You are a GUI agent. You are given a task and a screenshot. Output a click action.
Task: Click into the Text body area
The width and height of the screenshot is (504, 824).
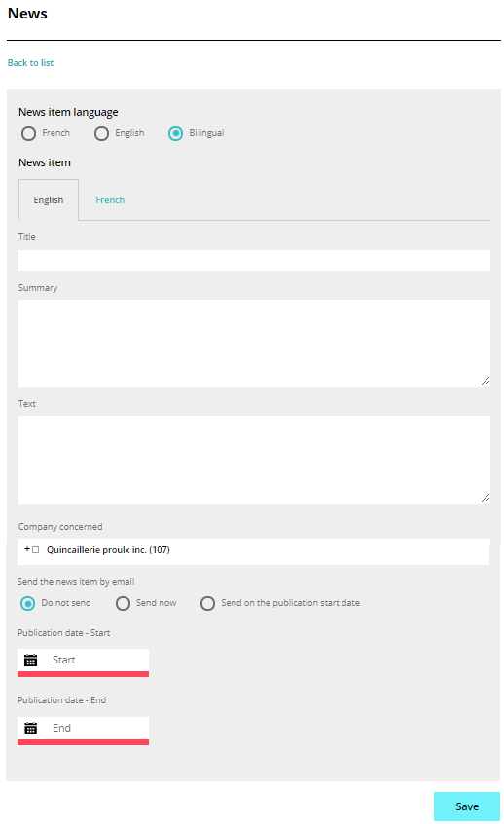[x=254, y=460]
